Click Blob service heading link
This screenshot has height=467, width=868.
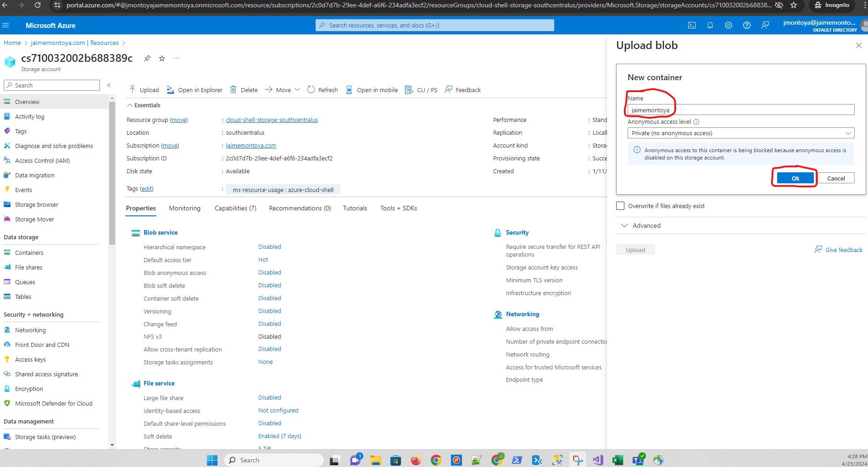click(161, 232)
